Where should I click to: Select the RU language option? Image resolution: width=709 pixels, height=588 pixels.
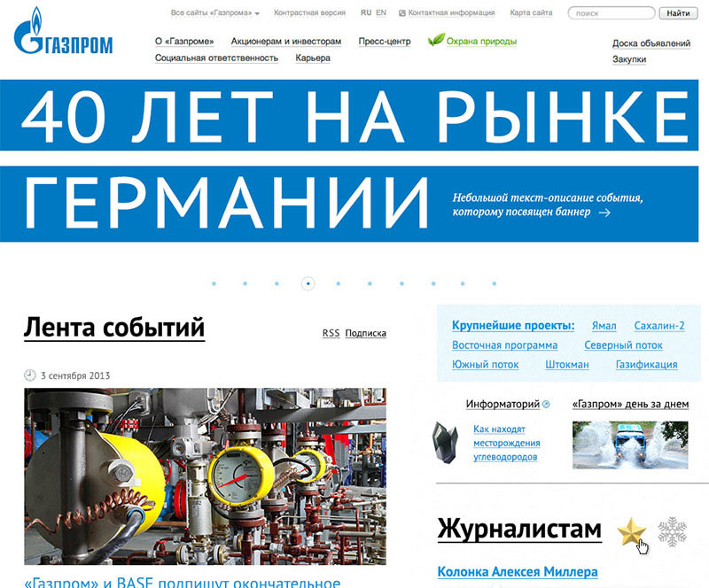click(366, 13)
